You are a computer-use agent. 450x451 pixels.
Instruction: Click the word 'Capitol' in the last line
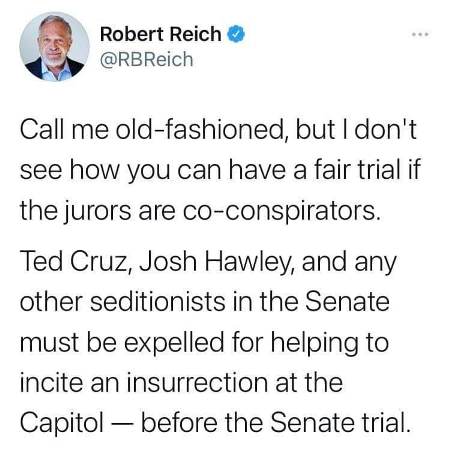coord(62,423)
